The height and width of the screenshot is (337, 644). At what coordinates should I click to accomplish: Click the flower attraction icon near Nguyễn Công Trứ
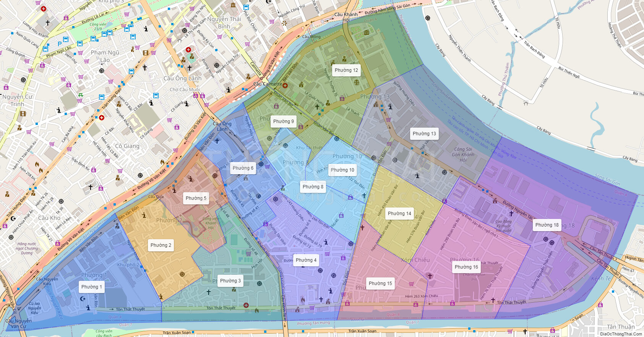click(x=284, y=23)
